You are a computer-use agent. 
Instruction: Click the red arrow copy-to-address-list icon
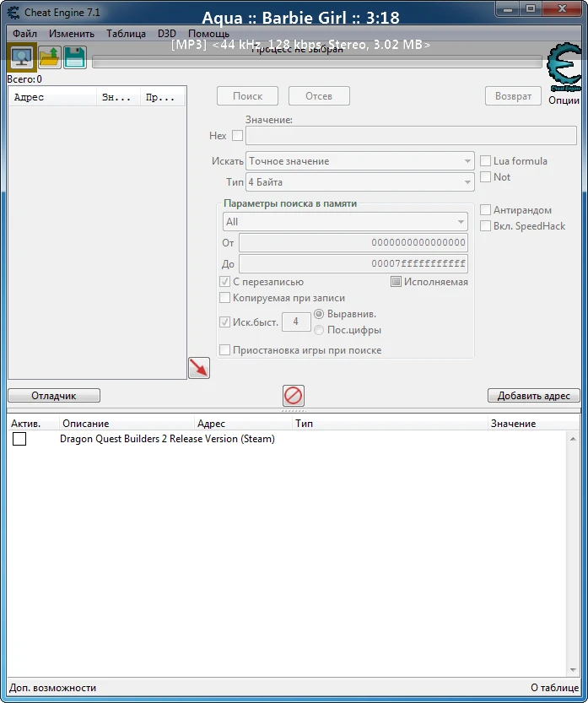point(199,368)
